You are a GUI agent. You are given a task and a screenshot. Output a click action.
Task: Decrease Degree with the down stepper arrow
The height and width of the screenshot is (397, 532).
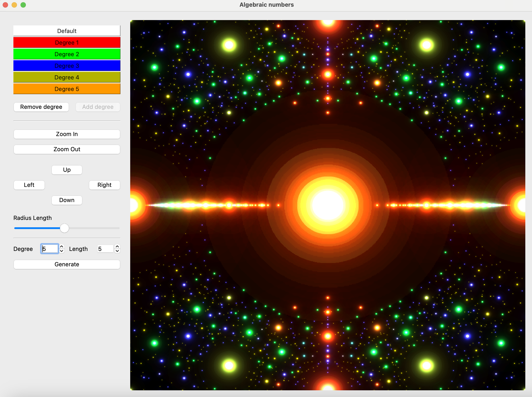62,251
